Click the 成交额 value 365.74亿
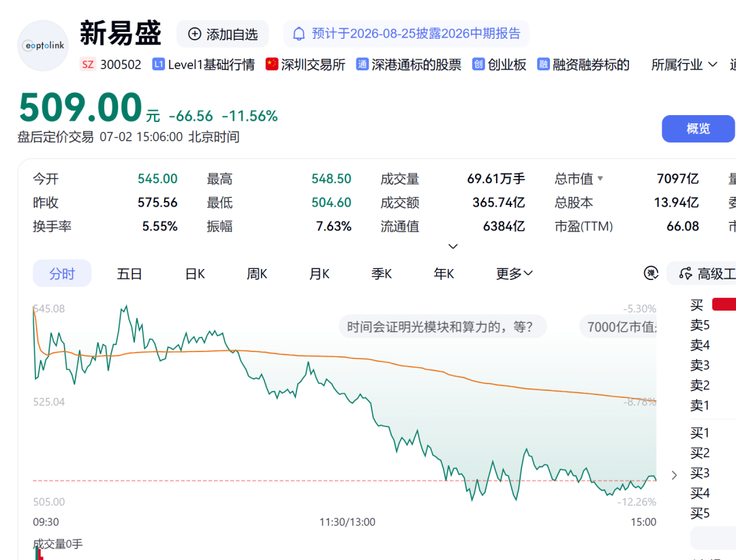This screenshot has height=560, width=736. (x=498, y=203)
